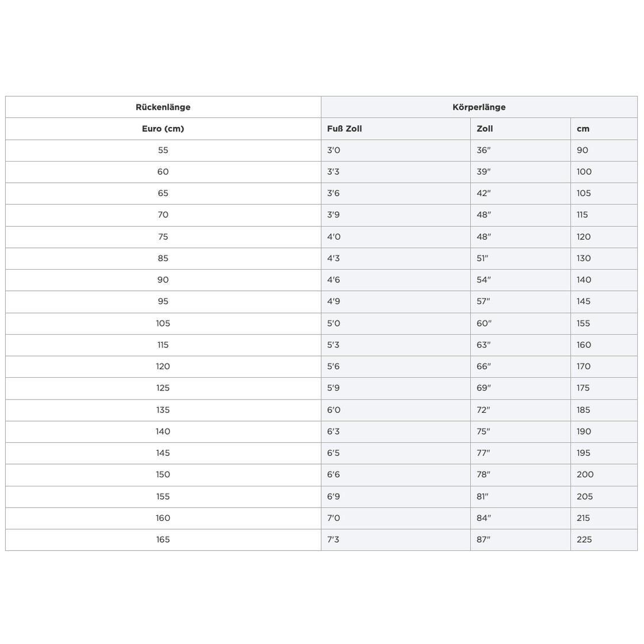The image size is (644, 644).
Task: Select the Euro size 55 cell
Action: click(x=163, y=150)
